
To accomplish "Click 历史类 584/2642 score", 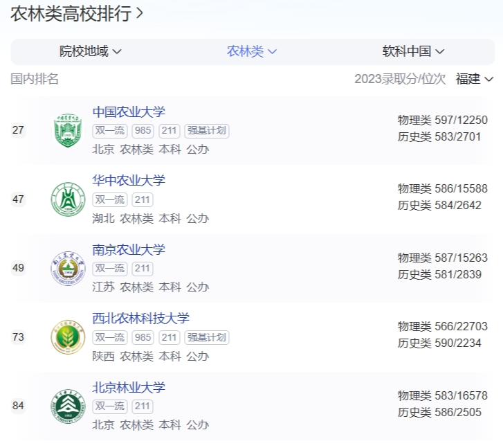I will 439,206.
